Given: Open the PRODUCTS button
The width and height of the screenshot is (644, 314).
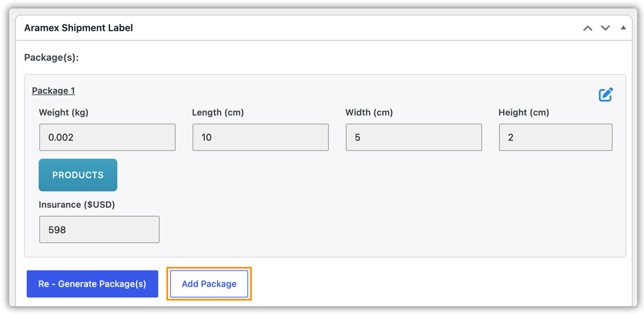Looking at the screenshot, I should coord(78,175).
